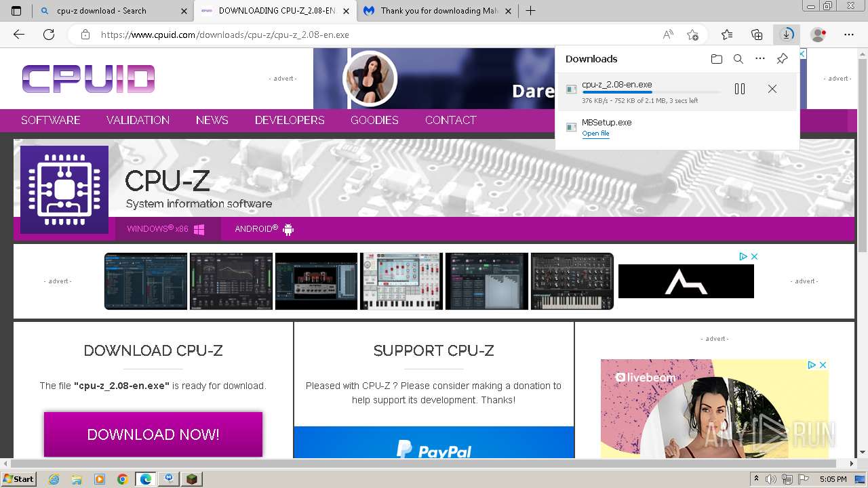This screenshot has width=868, height=488.
Task: Open file link under MBSetup.exe
Action: click(x=595, y=134)
